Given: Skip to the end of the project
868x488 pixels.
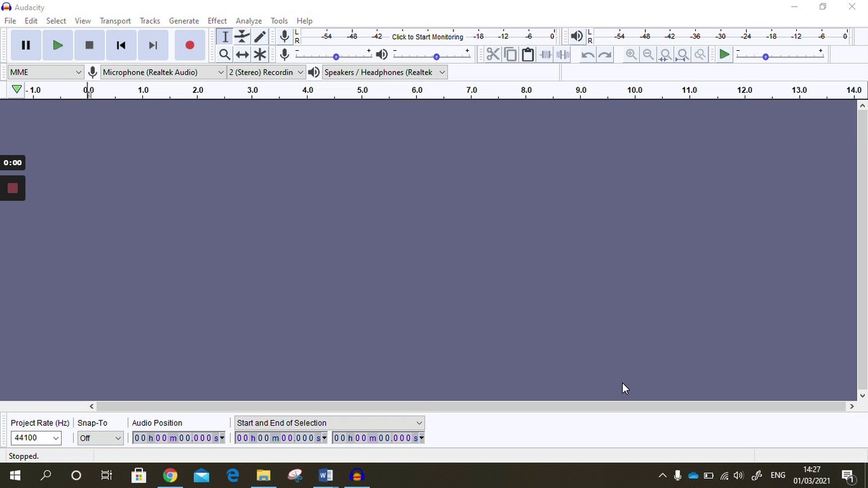Looking at the screenshot, I should 153,45.
